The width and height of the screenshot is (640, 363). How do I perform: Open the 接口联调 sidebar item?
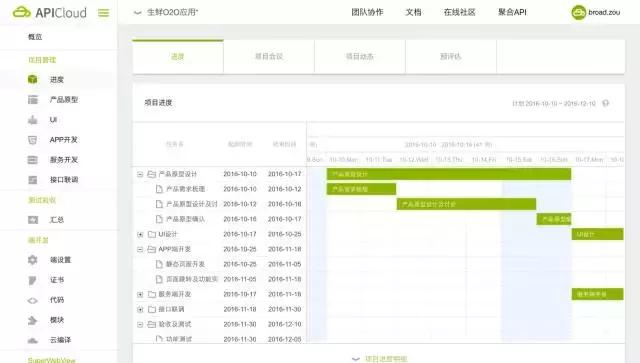pos(64,180)
